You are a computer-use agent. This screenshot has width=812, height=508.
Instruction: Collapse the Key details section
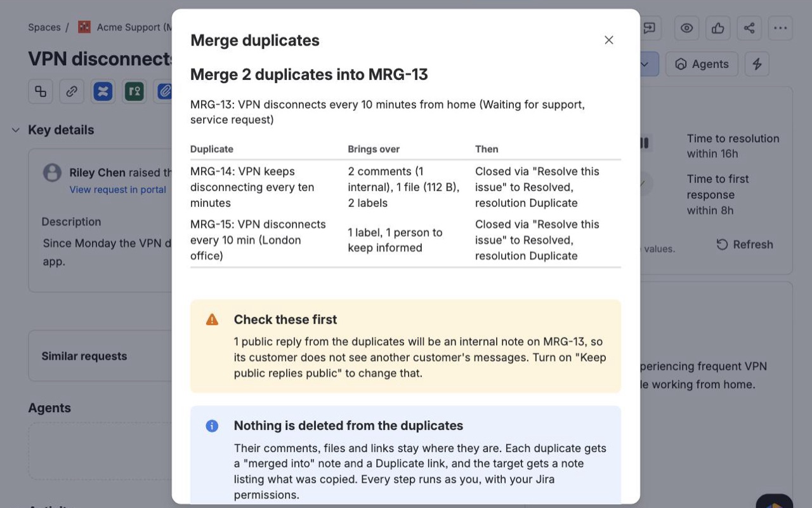click(x=15, y=130)
